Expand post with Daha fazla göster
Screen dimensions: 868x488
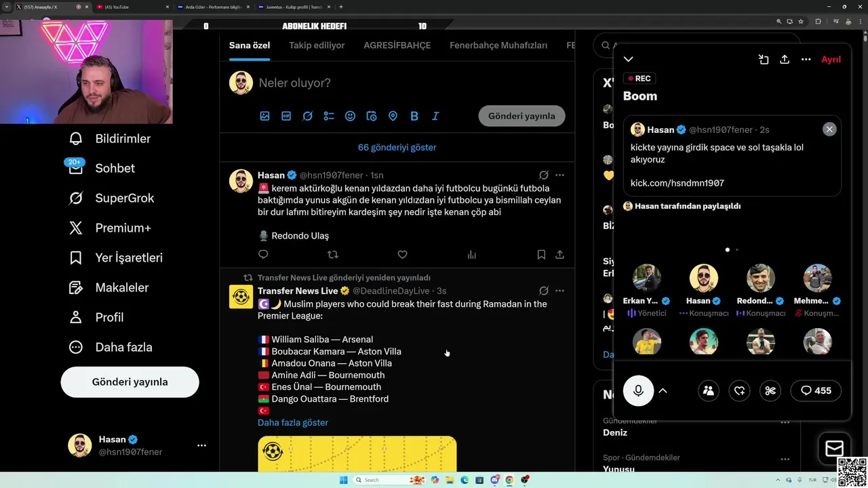[293, 422]
